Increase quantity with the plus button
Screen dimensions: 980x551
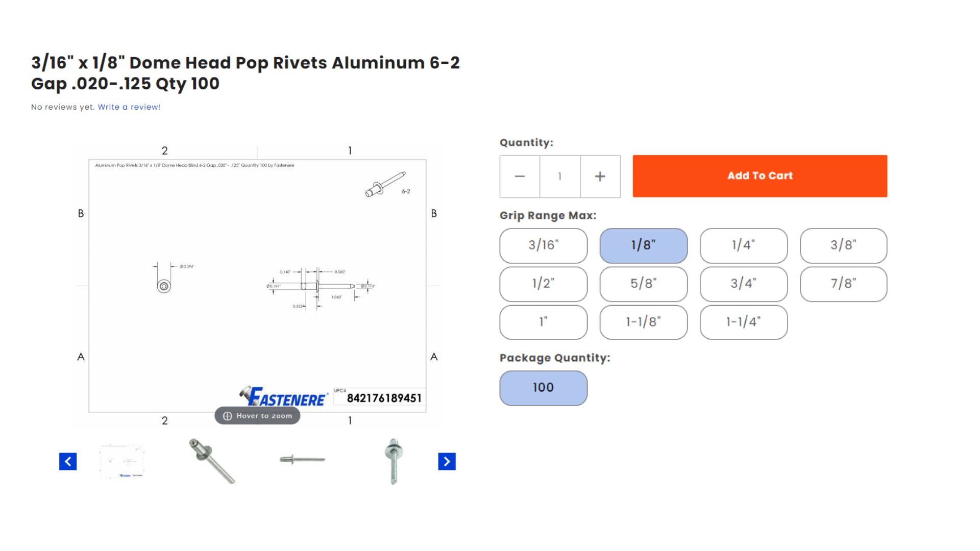[599, 176]
